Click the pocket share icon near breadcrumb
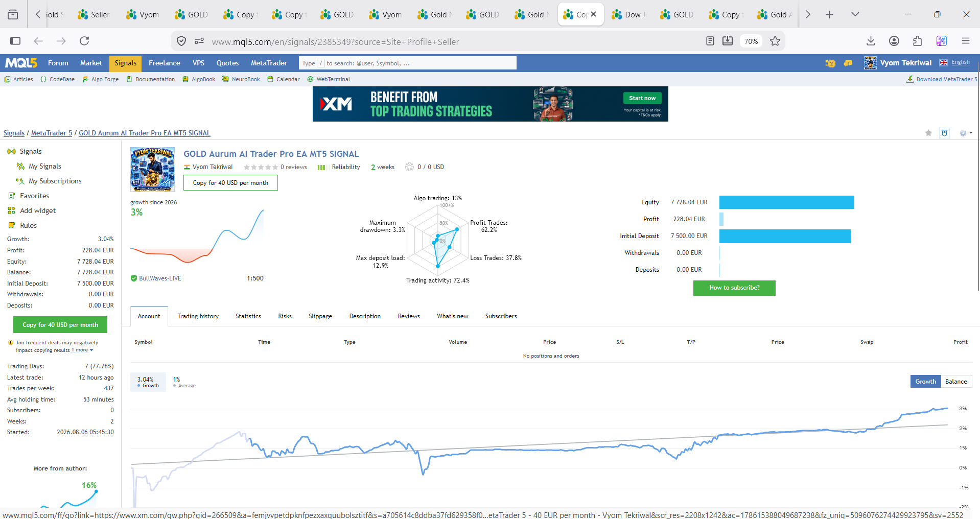This screenshot has width=980, height=519. coord(944,133)
